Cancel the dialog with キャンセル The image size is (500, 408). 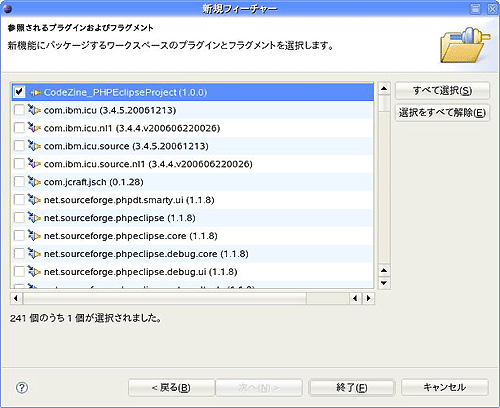(445, 388)
